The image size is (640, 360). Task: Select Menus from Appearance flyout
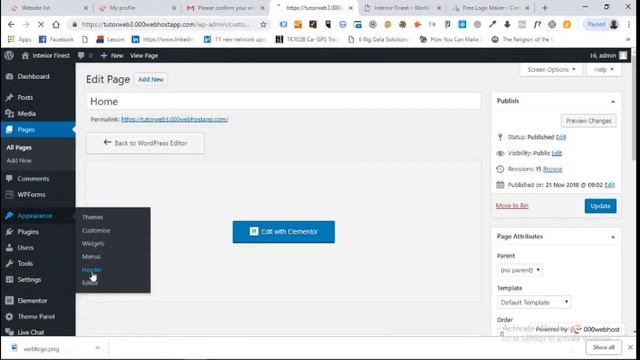point(91,256)
